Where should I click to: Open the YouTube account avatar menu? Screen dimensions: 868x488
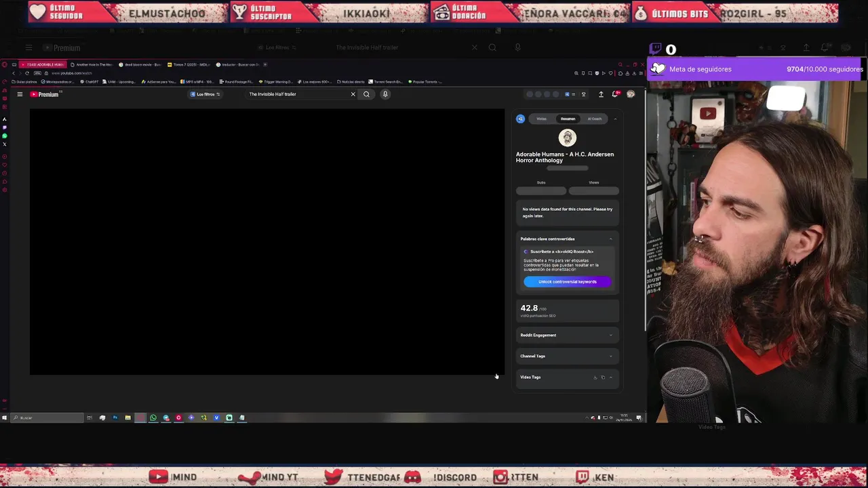click(x=631, y=94)
